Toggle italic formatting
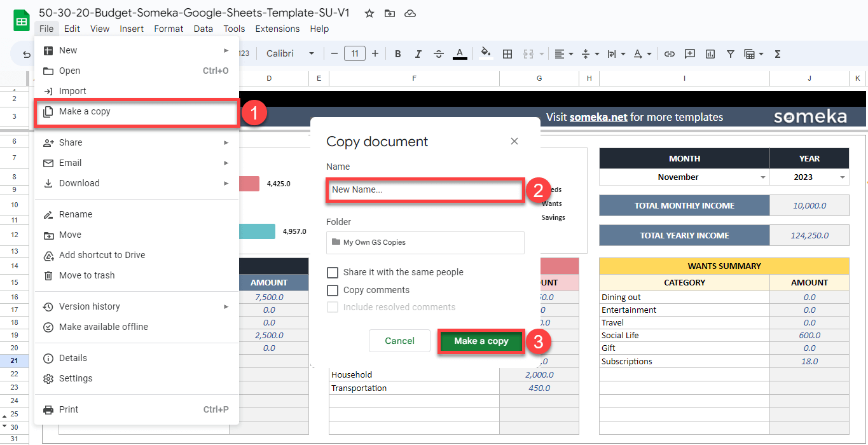The height and width of the screenshot is (445, 868). pyautogui.click(x=418, y=54)
